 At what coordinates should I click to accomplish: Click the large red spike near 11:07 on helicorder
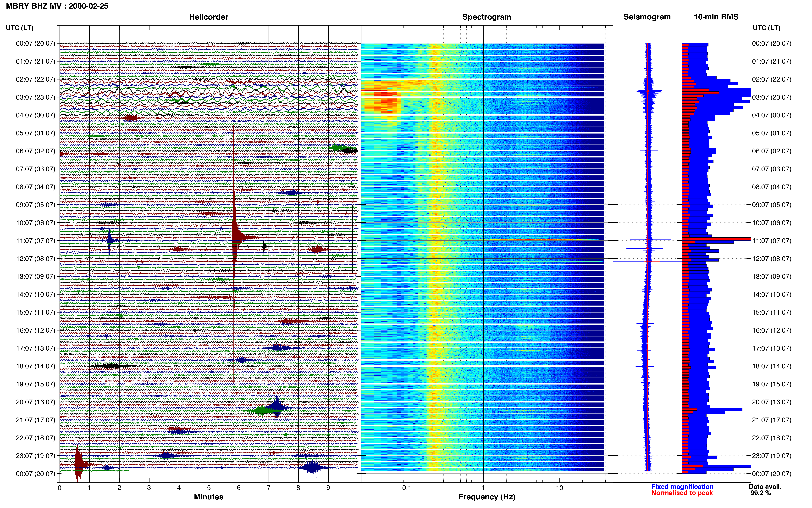pos(234,237)
